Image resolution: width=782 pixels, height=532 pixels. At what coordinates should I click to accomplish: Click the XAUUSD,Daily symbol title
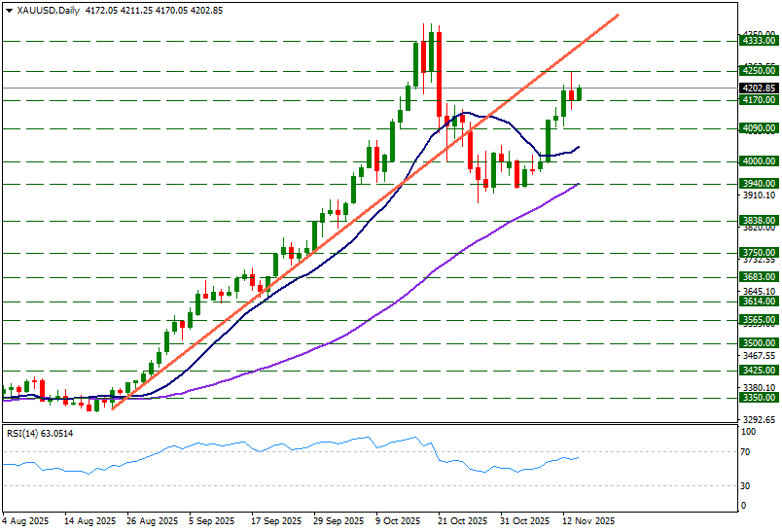click(x=50, y=11)
